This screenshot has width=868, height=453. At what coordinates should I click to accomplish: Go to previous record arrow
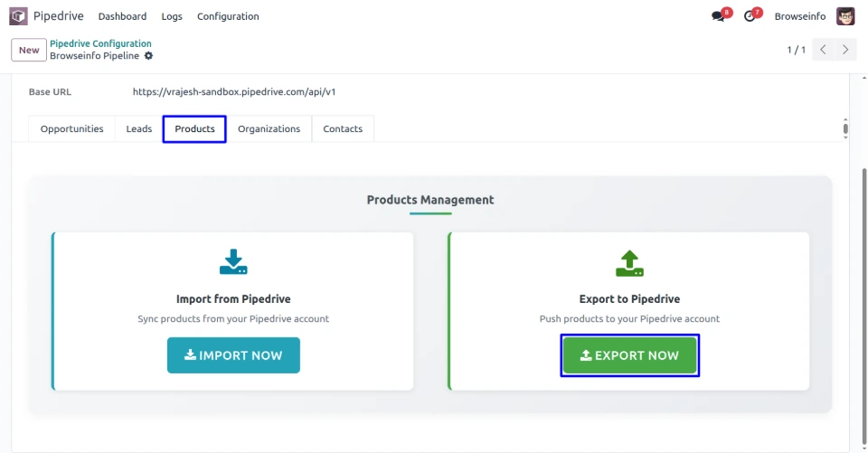tap(823, 50)
